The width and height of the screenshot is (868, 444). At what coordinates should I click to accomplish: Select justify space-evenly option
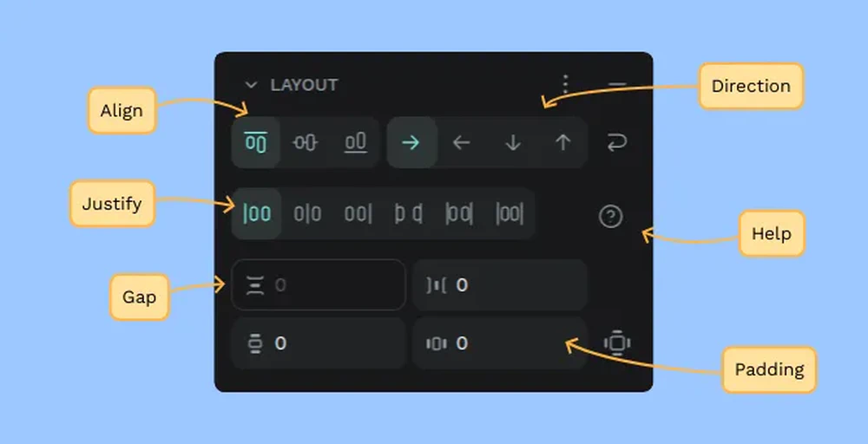click(510, 213)
